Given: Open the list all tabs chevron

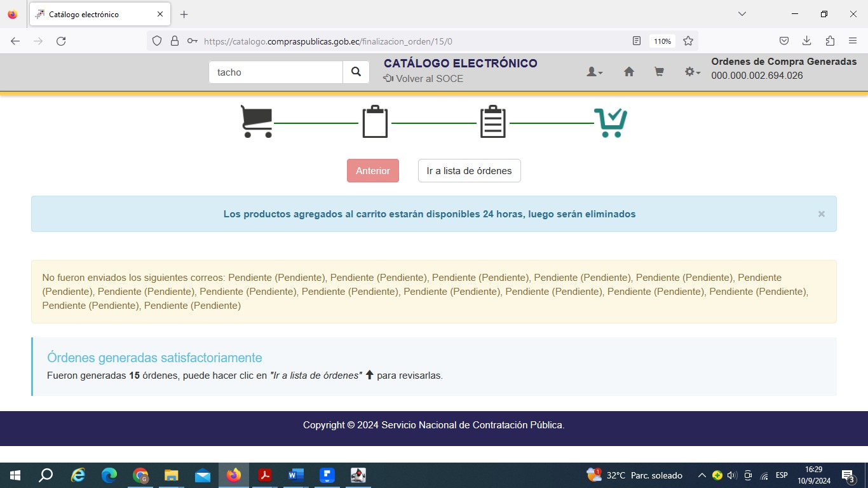Looking at the screenshot, I should (742, 14).
